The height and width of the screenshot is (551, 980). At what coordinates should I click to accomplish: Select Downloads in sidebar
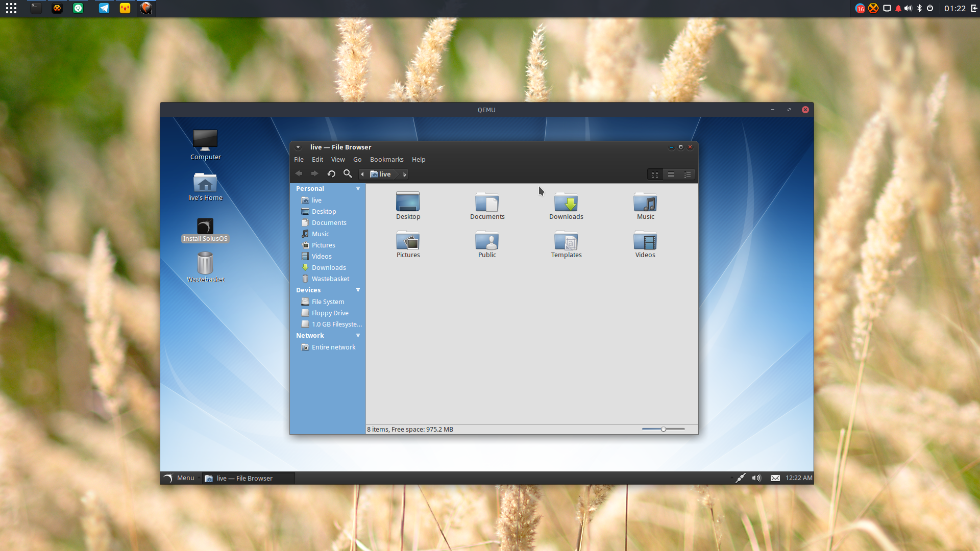pos(328,268)
